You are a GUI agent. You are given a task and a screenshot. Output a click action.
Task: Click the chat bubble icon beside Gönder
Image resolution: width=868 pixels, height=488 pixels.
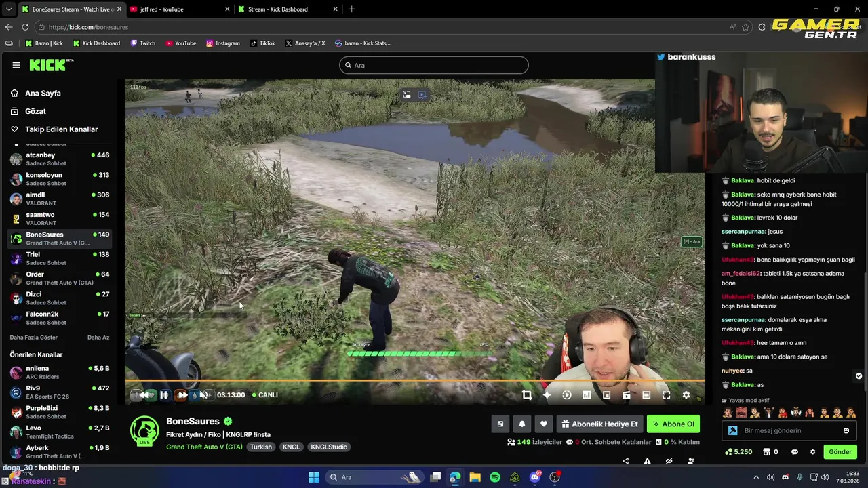click(x=795, y=452)
